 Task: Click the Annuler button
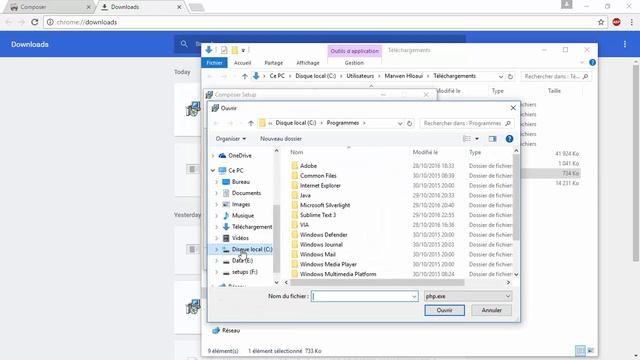pyautogui.click(x=491, y=310)
